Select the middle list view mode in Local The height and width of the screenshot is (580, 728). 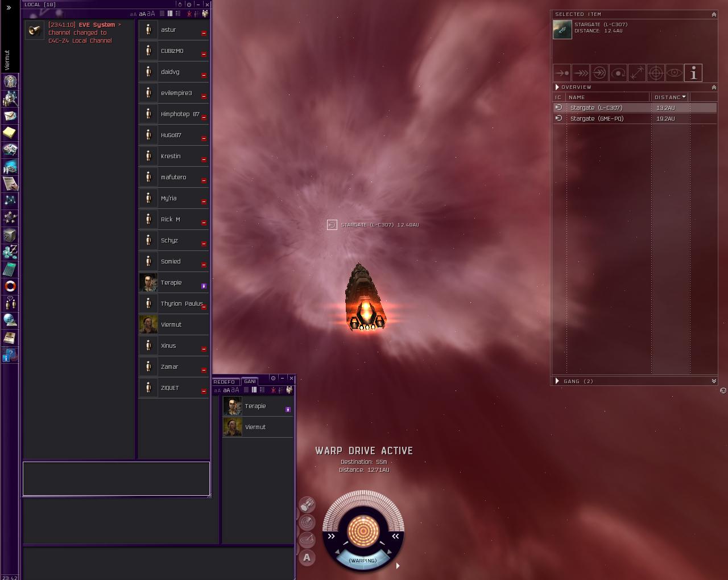170,14
